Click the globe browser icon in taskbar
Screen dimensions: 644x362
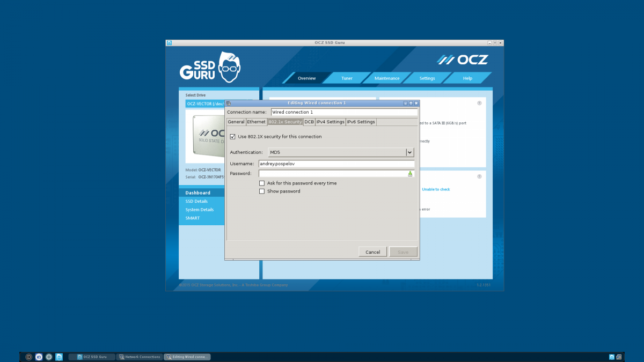click(49, 357)
